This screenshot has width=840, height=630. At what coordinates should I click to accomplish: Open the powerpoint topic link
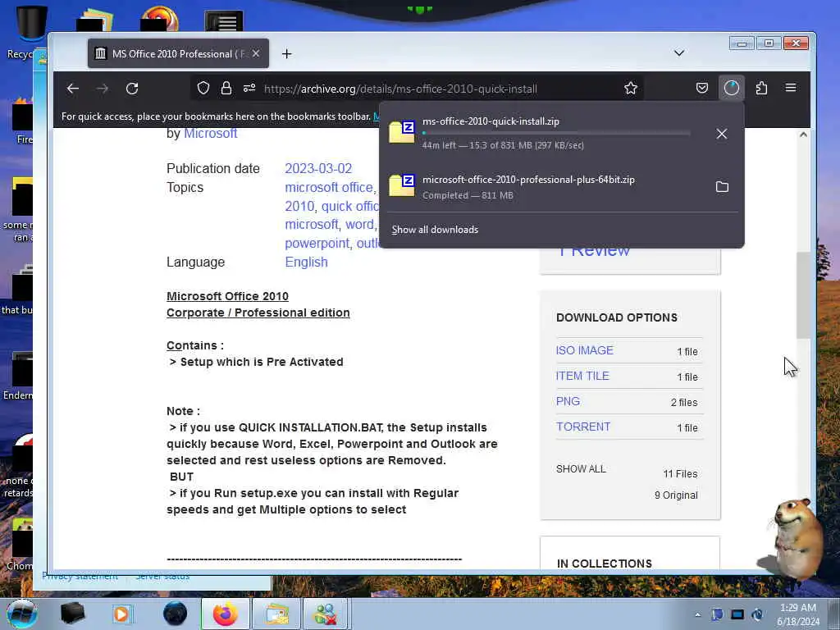tap(317, 243)
